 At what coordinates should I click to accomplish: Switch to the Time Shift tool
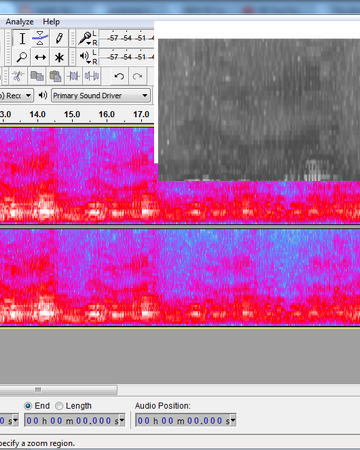[x=40, y=57]
